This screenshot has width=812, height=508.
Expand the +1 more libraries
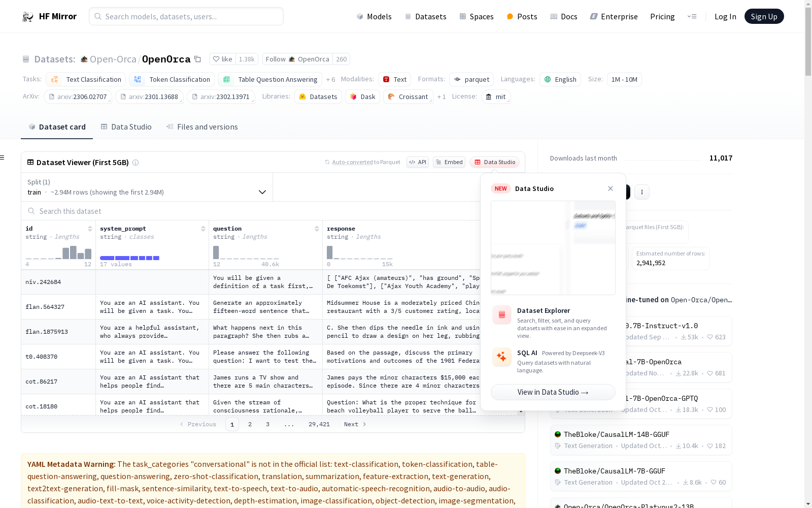[442, 97]
